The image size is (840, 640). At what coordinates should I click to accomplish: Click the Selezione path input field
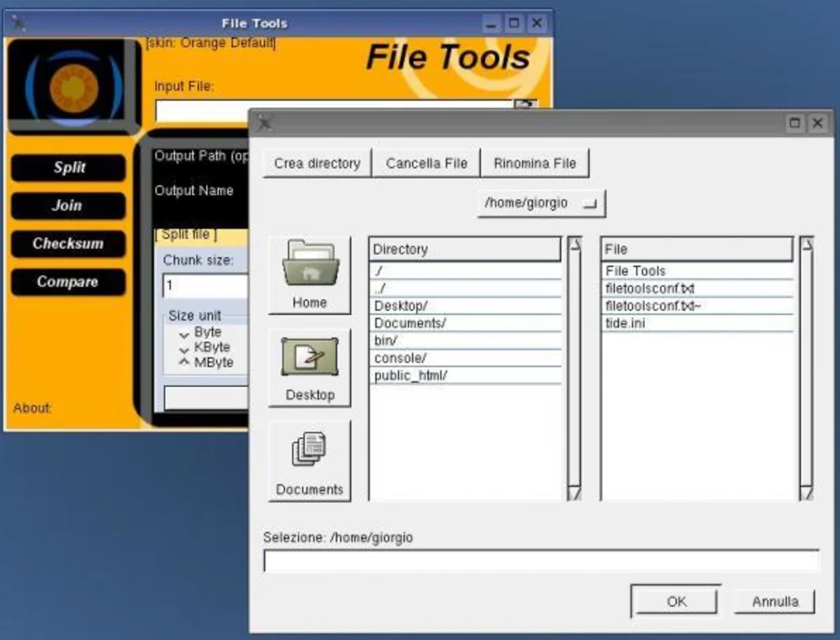pos(541,560)
